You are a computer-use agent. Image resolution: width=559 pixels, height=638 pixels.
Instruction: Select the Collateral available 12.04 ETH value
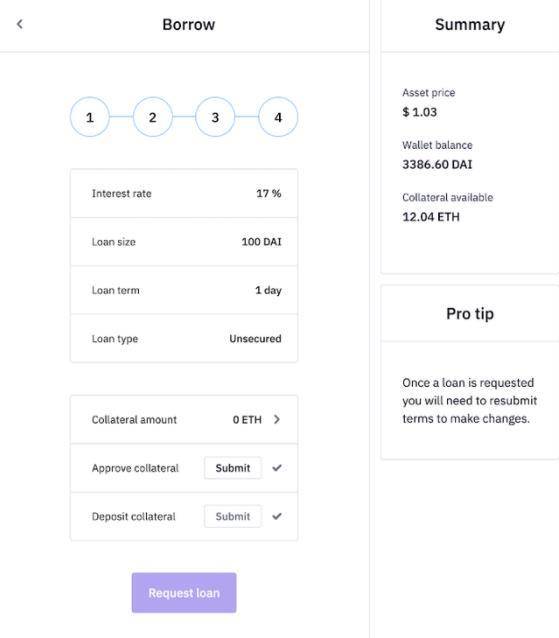pos(431,217)
